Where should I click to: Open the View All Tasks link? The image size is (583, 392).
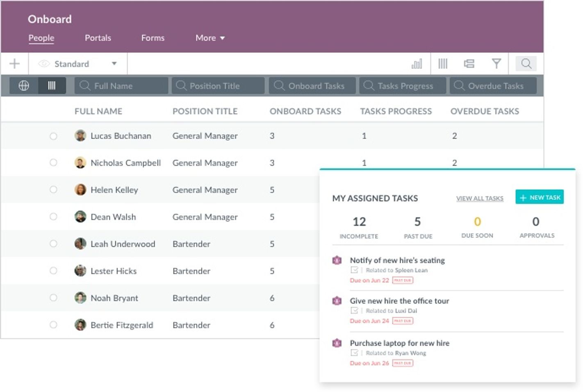click(x=480, y=198)
